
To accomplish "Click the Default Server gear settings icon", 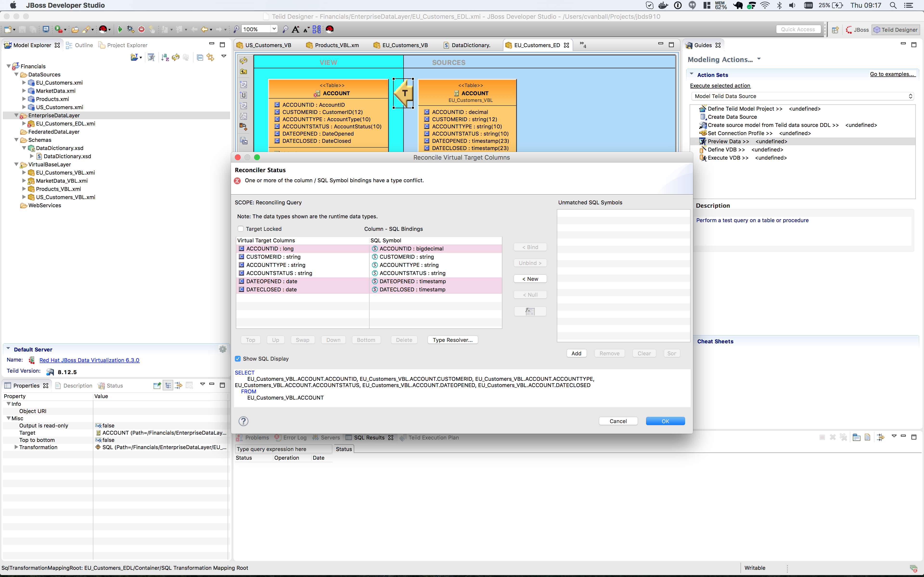I will tap(223, 349).
